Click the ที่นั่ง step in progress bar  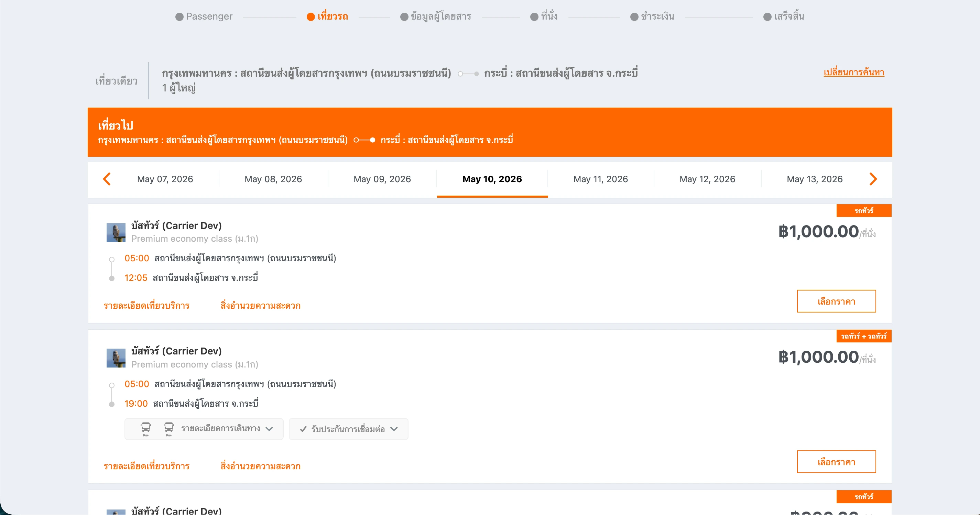coord(544,17)
